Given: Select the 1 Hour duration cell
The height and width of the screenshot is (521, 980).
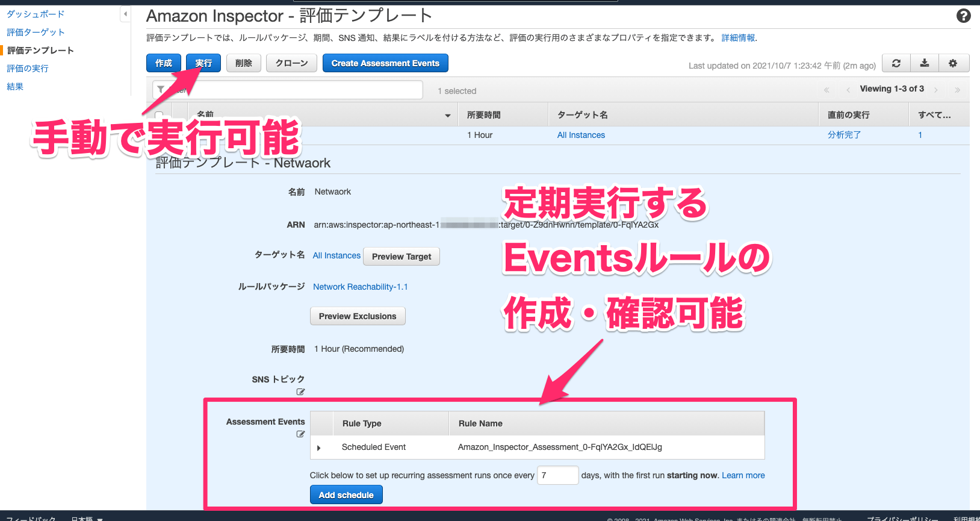Looking at the screenshot, I should pyautogui.click(x=480, y=135).
